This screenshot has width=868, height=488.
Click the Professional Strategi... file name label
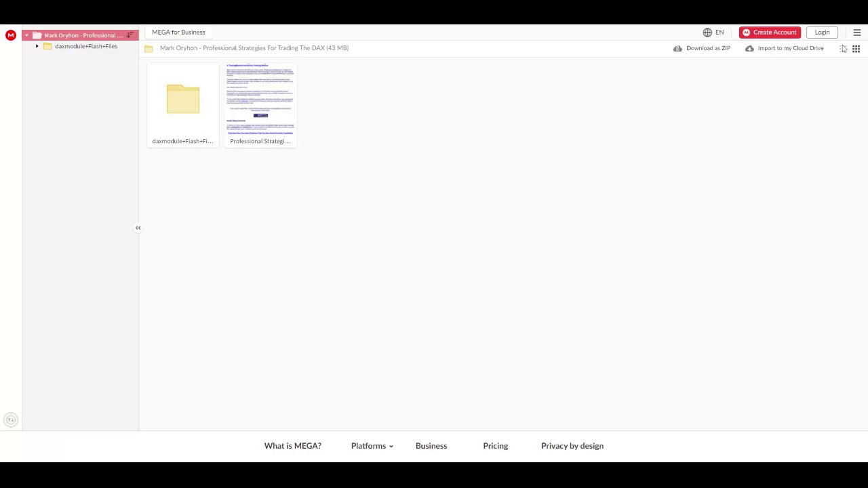[260, 141]
